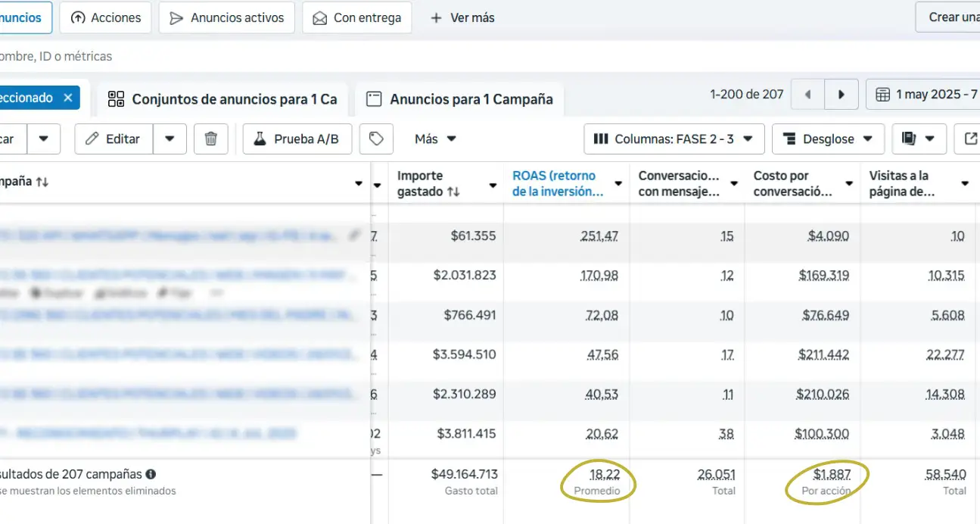
Task: Open the Columnas: FASE 2 - 3 dropdown
Action: click(x=674, y=139)
